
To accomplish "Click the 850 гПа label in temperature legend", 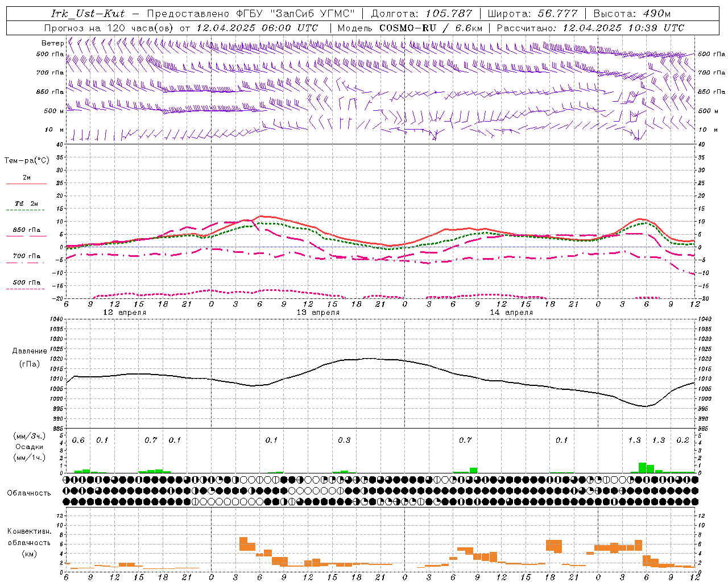I will (27, 230).
